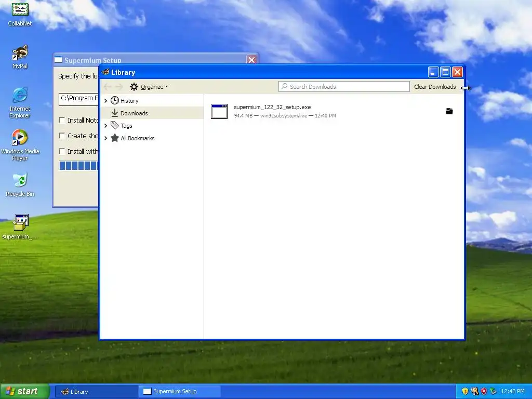Select the Recycle Bin icon
The image size is (532, 399).
click(x=20, y=185)
